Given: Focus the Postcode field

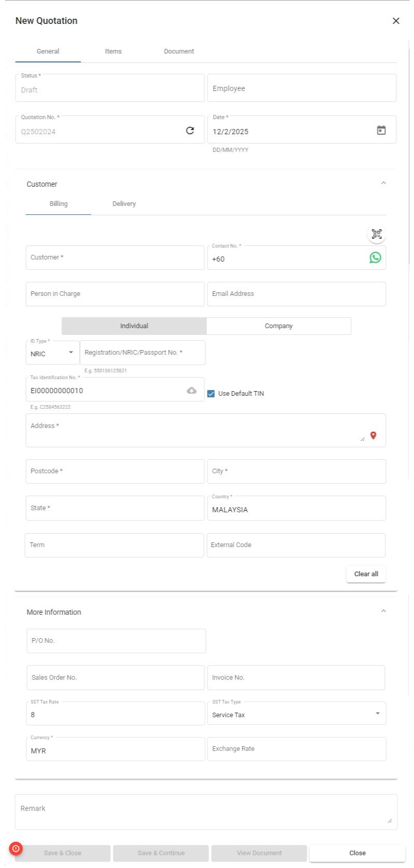Looking at the screenshot, I should tap(115, 471).
